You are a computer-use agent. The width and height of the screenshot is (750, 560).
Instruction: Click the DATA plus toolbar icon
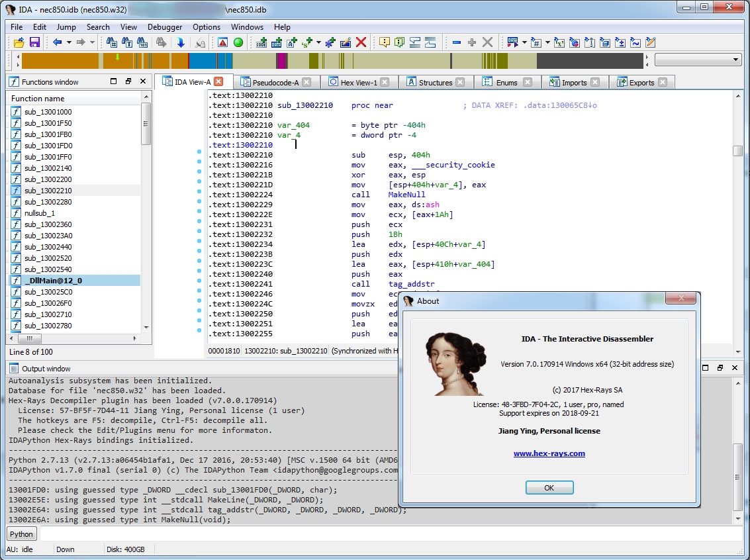click(277, 42)
